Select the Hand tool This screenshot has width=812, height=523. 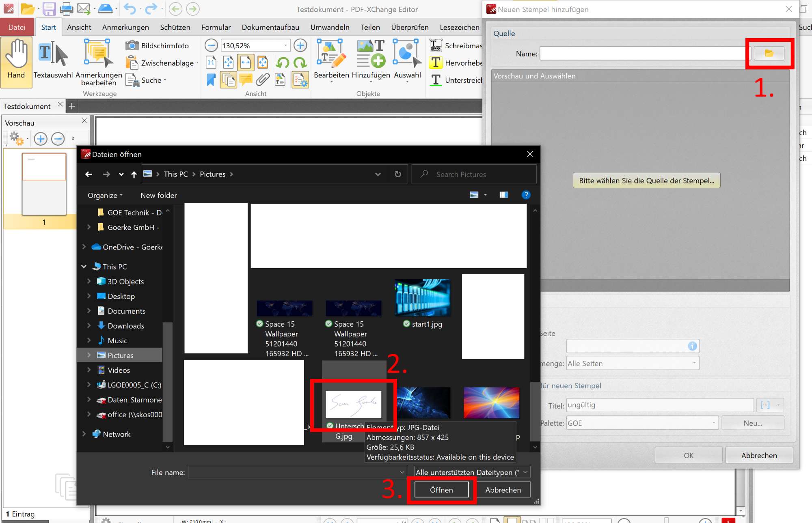pyautogui.click(x=16, y=62)
